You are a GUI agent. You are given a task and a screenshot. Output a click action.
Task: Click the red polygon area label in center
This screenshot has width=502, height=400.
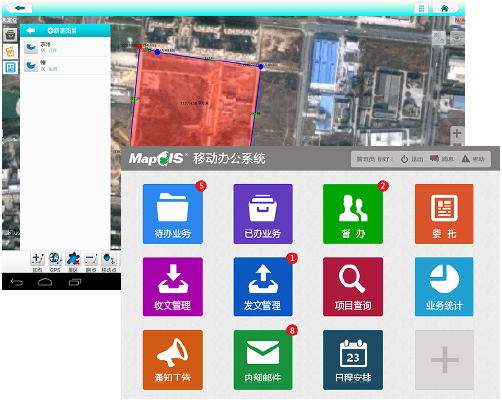[194, 103]
